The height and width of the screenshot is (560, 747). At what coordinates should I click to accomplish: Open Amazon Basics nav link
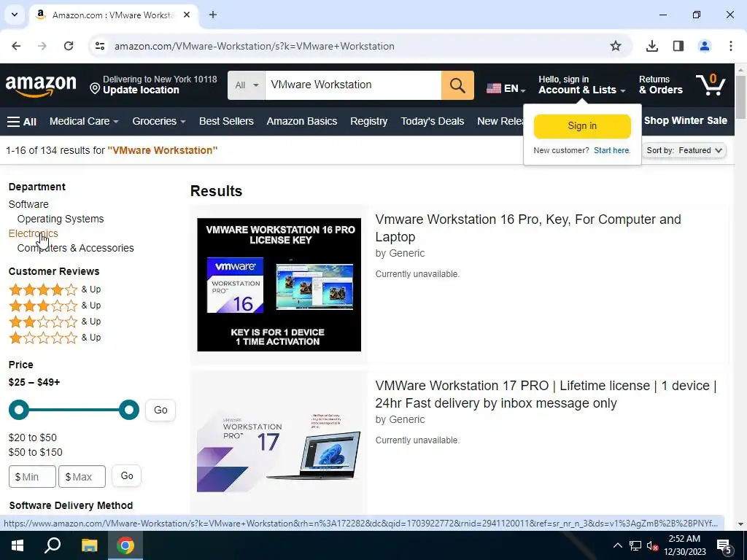pos(301,122)
